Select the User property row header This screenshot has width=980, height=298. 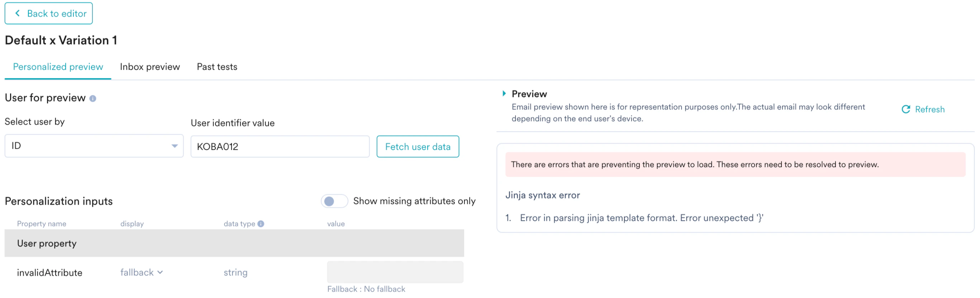[47, 243]
